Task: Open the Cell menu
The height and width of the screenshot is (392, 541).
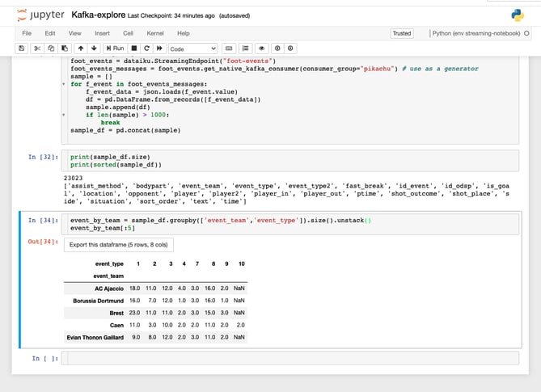Action: (x=128, y=33)
